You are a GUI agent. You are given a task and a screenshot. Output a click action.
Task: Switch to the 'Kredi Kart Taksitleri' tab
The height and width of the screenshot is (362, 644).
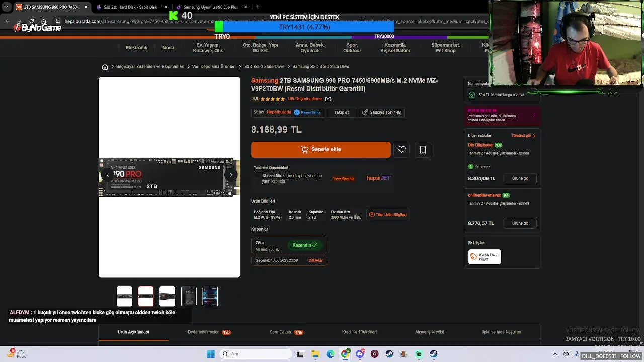click(359, 332)
